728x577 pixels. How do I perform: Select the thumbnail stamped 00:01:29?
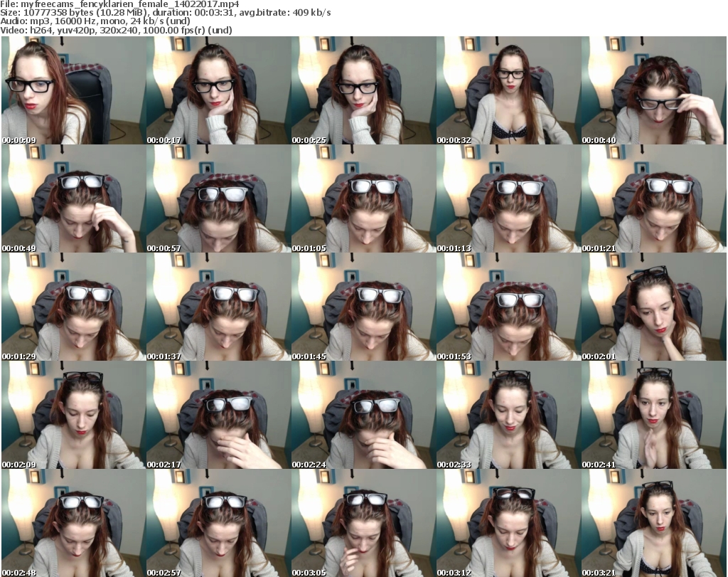click(x=73, y=307)
